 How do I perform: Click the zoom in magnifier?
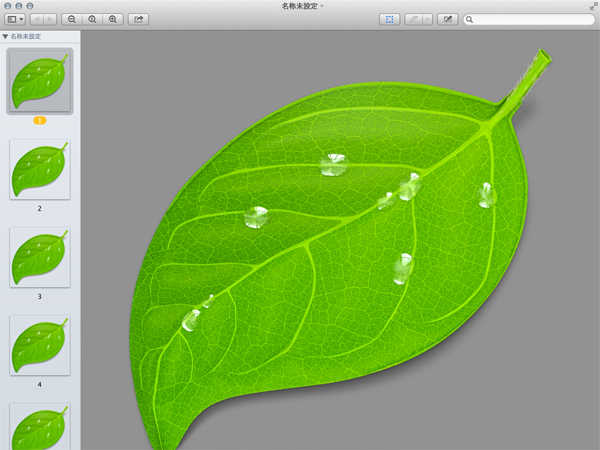click(x=112, y=19)
